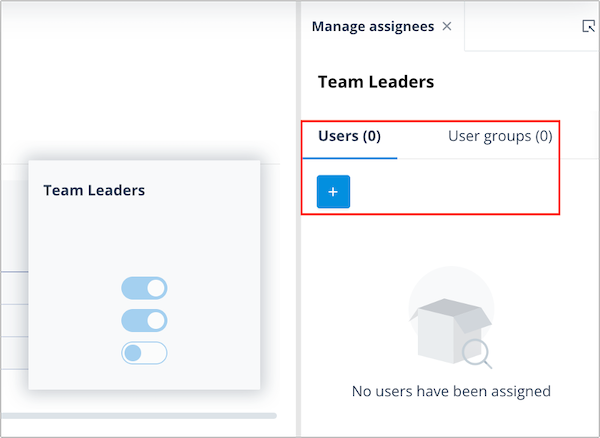The width and height of the screenshot is (600, 438).
Task: Click the blue plus add-user button
Action: click(333, 192)
